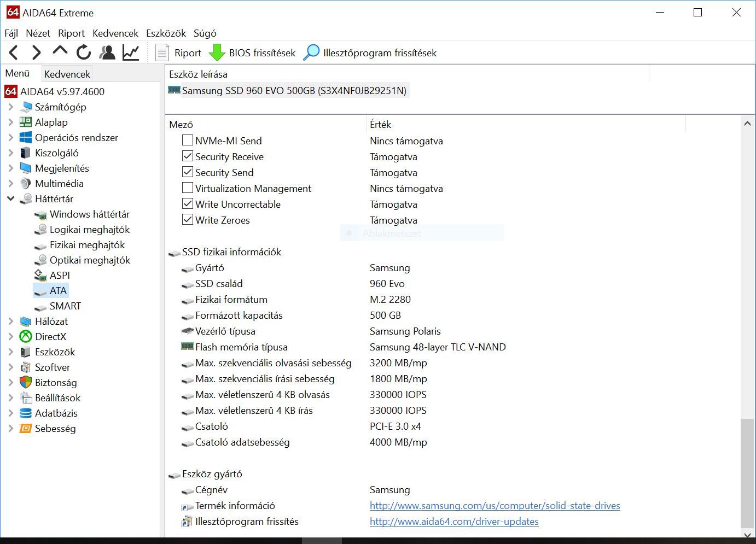Select the Alaplap motherboard icon
Image resolution: width=756 pixels, height=544 pixels.
pos(26,122)
